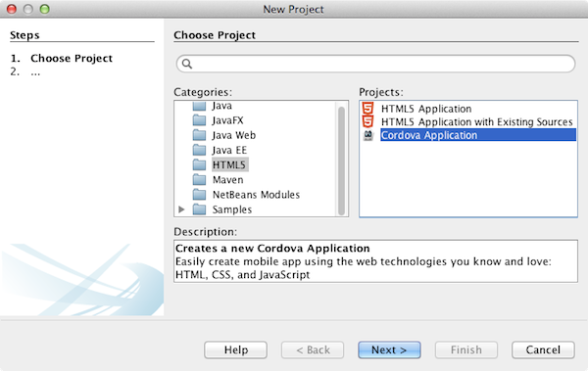The image size is (588, 371).
Task: Click the JavaFX category folder icon
Action: [199, 120]
